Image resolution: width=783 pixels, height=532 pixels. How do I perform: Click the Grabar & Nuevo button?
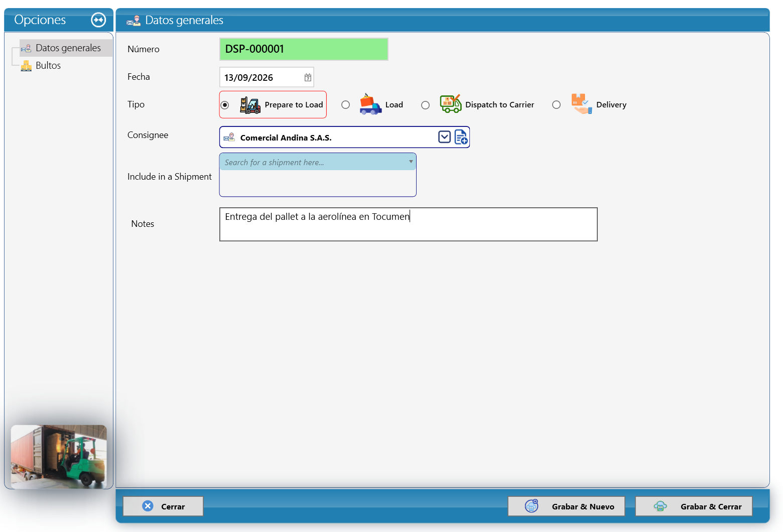566,506
